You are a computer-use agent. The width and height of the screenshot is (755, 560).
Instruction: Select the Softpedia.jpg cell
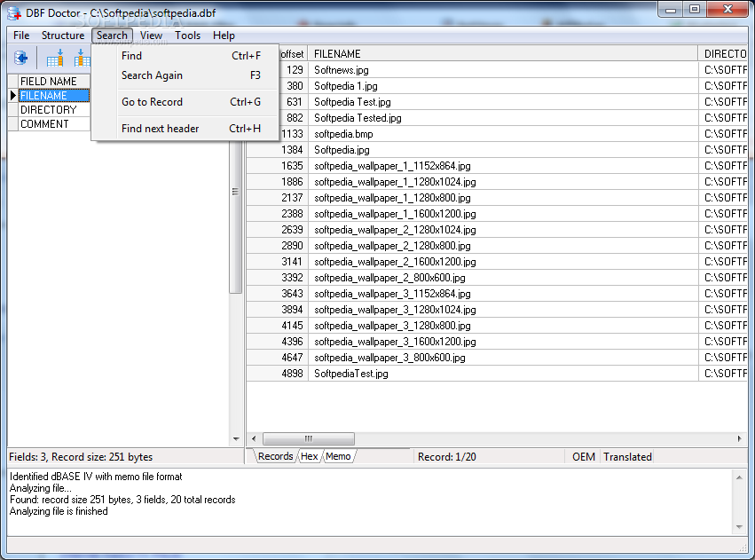pos(503,150)
